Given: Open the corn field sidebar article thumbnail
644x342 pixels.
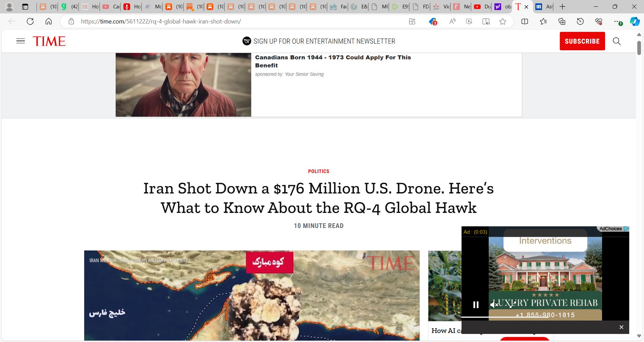Looking at the screenshot, I should [x=445, y=286].
